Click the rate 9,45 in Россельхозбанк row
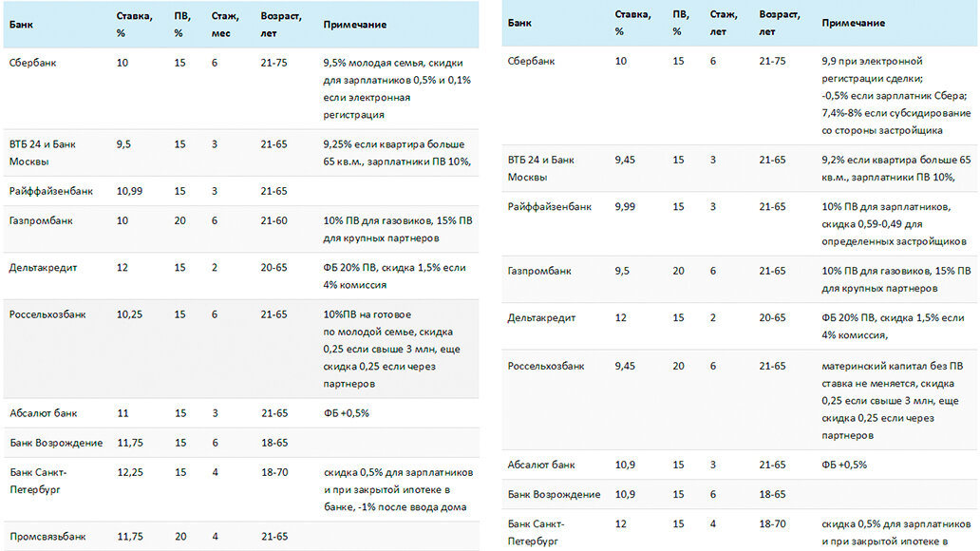Image resolution: width=980 pixels, height=551 pixels. click(x=625, y=367)
